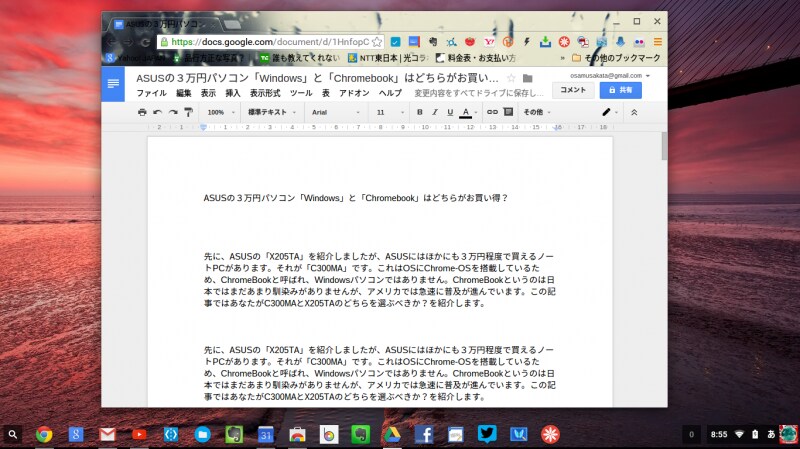Click the blue 共有 share button

point(620,90)
